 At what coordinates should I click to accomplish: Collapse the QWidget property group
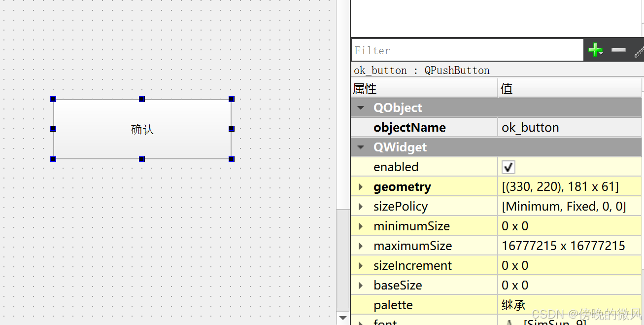360,147
